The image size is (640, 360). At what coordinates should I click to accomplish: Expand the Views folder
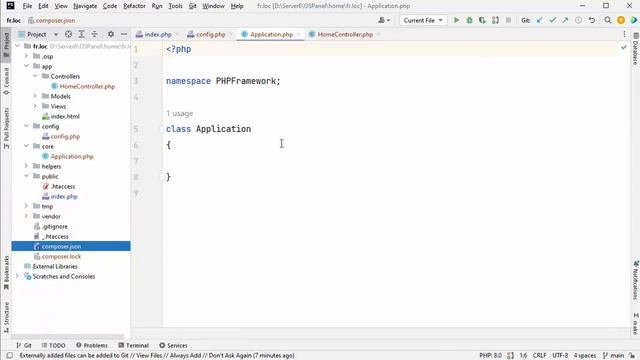coord(36,106)
